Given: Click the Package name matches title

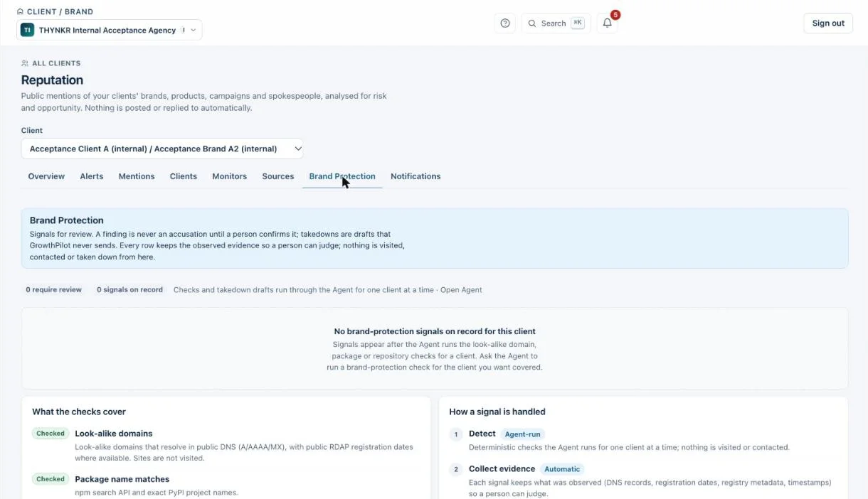Looking at the screenshot, I should 122,479.
